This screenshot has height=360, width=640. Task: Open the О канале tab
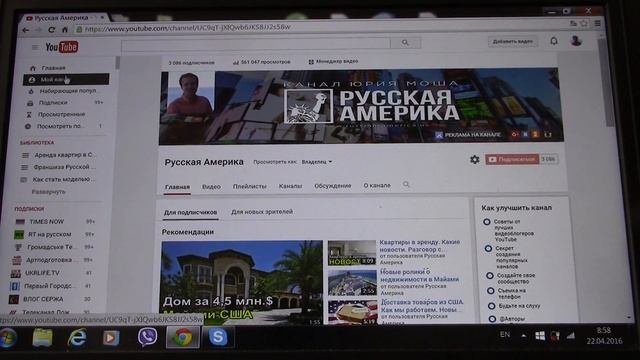(x=377, y=185)
